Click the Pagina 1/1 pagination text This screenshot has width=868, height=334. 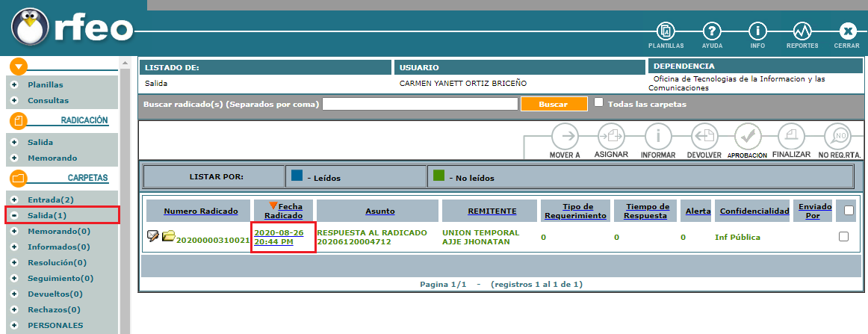(x=443, y=284)
